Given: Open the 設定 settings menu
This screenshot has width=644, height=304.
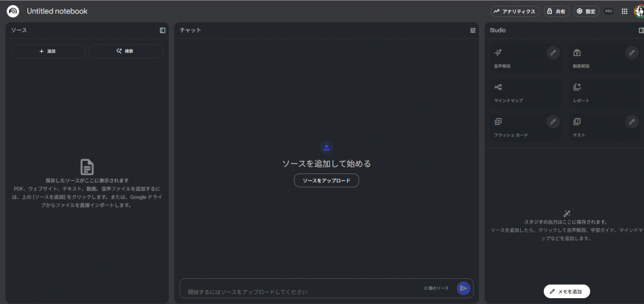Looking at the screenshot, I should click(x=586, y=11).
